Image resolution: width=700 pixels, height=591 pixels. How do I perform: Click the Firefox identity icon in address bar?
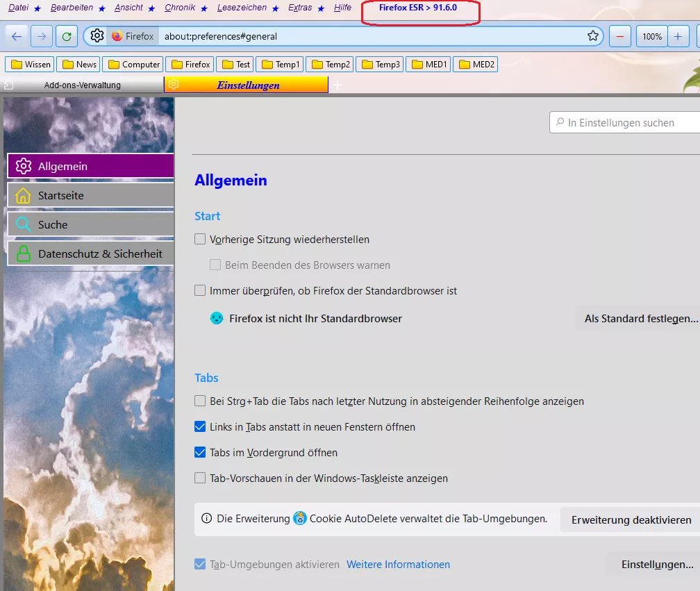coord(117,36)
